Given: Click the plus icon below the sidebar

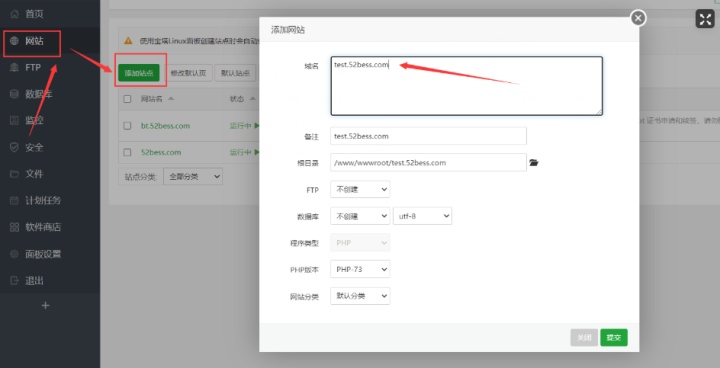Looking at the screenshot, I should point(45,306).
